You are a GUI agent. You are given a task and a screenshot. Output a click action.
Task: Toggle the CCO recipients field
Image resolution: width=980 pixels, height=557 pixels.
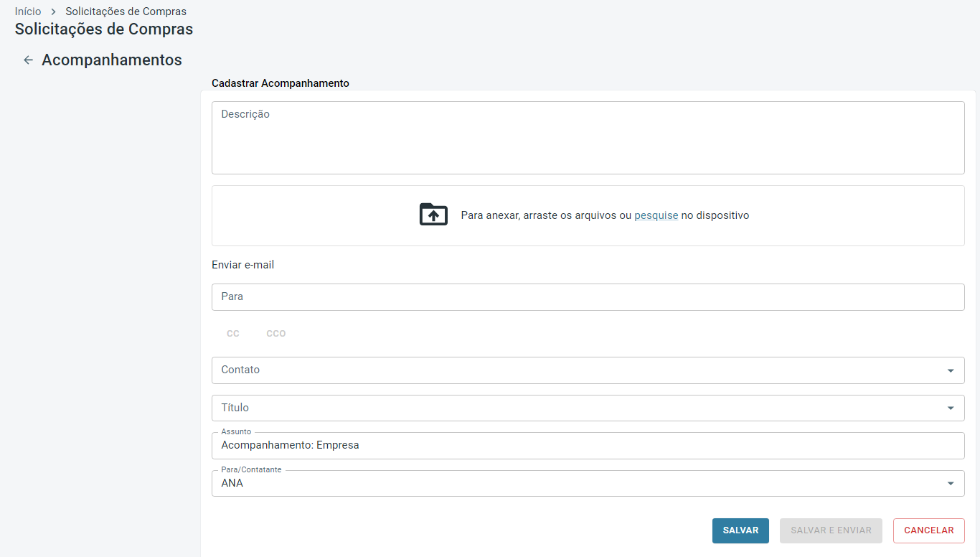tap(276, 334)
